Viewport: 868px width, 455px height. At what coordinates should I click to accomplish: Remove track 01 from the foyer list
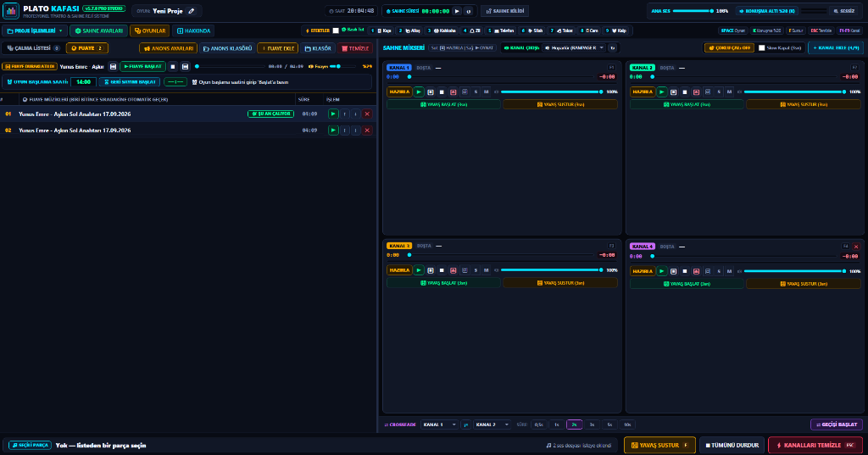click(x=367, y=114)
